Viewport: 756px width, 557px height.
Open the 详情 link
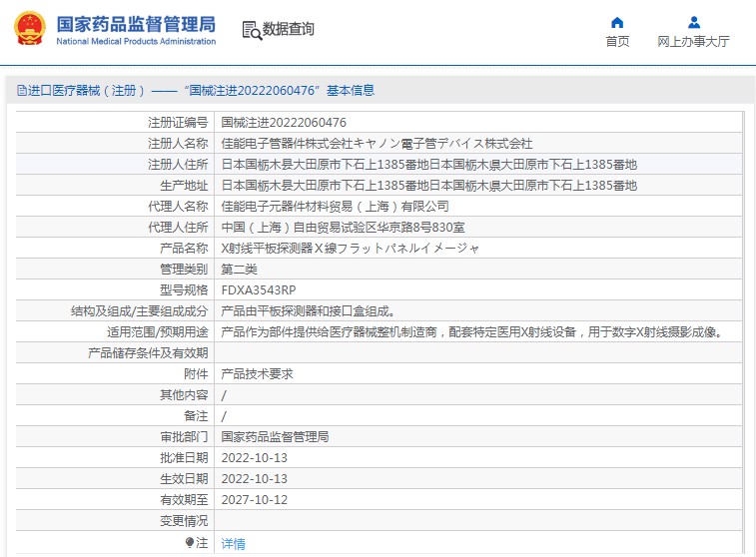point(234,543)
